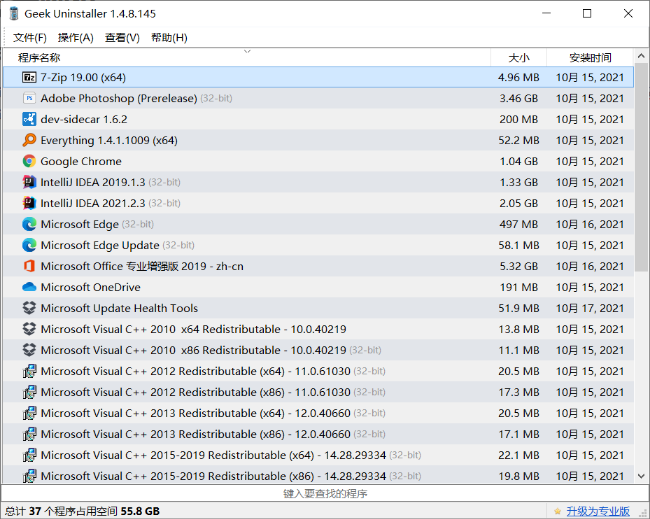Click the 7-Zip 19.00 program icon
650x519 pixels.
(x=29, y=77)
